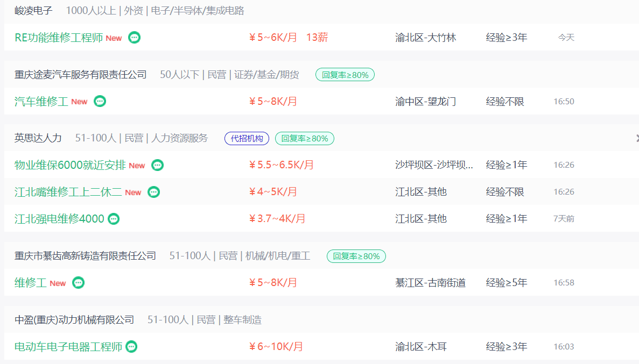
Task: Click the 峻凌电子 company name
Action: [33, 11]
